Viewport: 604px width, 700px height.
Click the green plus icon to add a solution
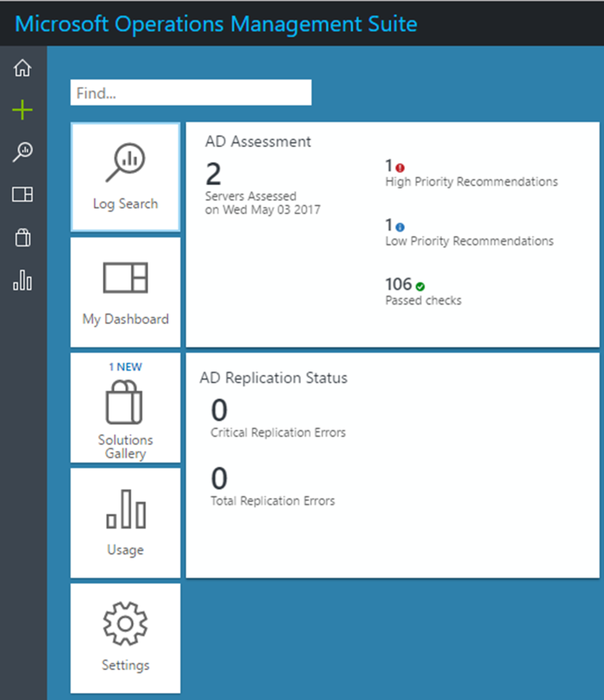point(21,109)
